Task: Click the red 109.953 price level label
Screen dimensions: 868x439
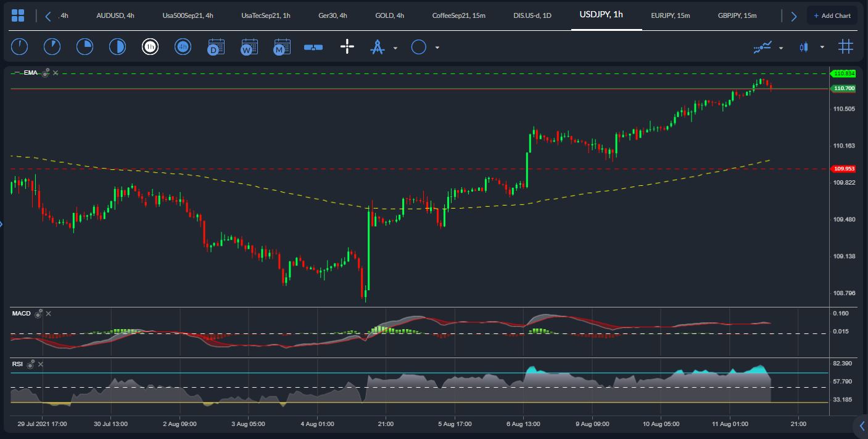Action: [843, 169]
